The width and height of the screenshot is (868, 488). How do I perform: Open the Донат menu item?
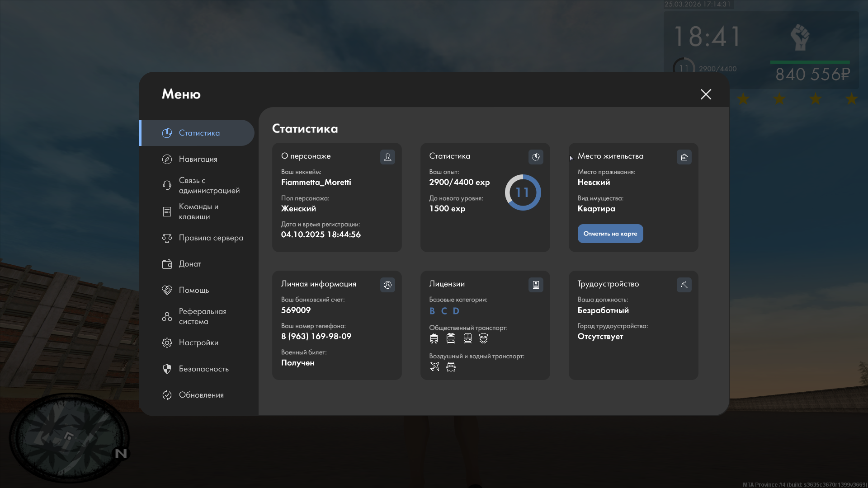[190, 264]
